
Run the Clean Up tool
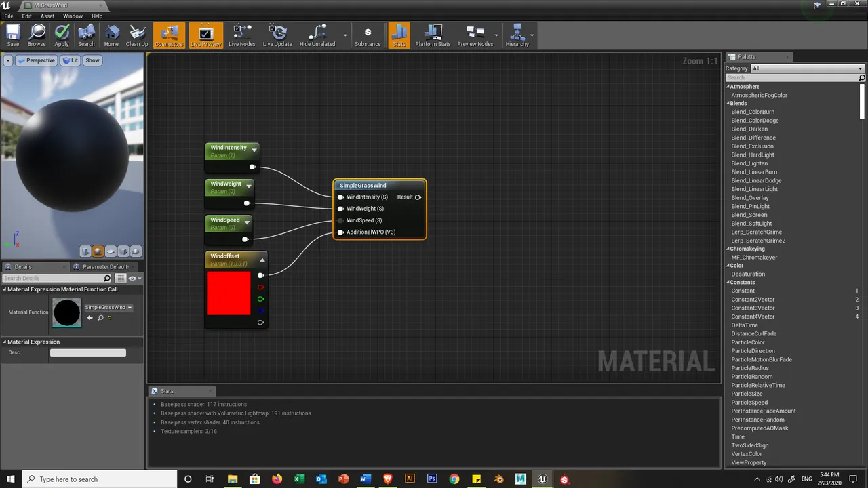137,36
